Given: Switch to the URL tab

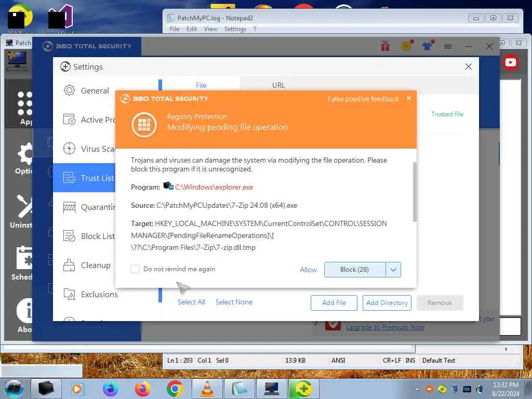Looking at the screenshot, I should tap(278, 85).
